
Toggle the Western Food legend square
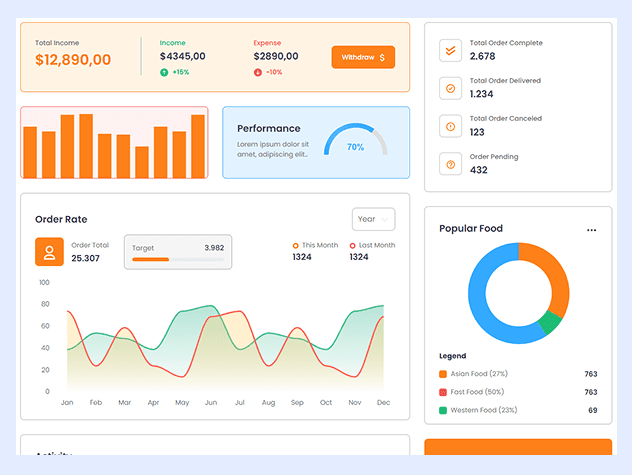tap(443, 410)
